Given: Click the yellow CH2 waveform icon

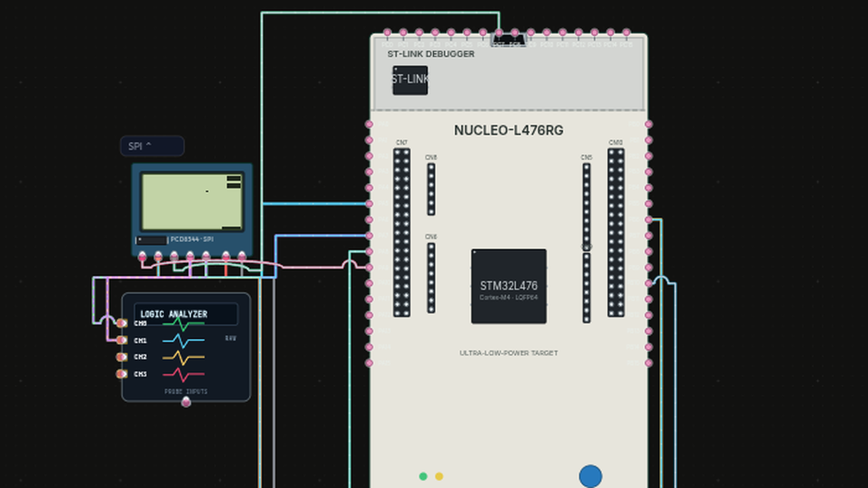Looking at the screenshot, I should pos(183,357).
